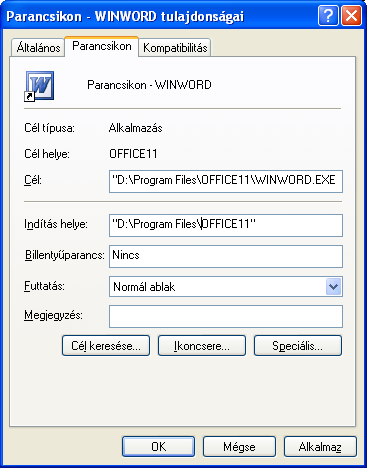Switch to the Kompatibilitás tab
Screen dimensions: 367x468
coord(175,48)
